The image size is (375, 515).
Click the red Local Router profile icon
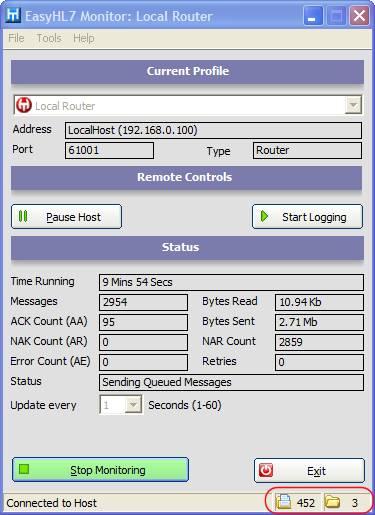tap(24, 105)
